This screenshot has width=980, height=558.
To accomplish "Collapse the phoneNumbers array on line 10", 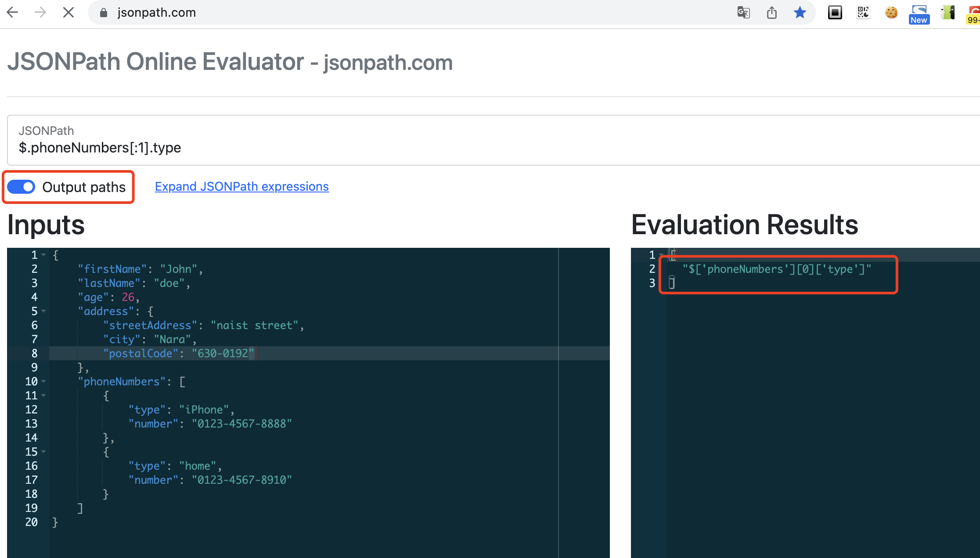I will 44,381.
